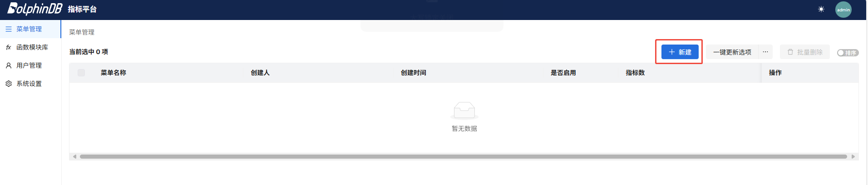Click the empty data inbox icon

click(464, 110)
